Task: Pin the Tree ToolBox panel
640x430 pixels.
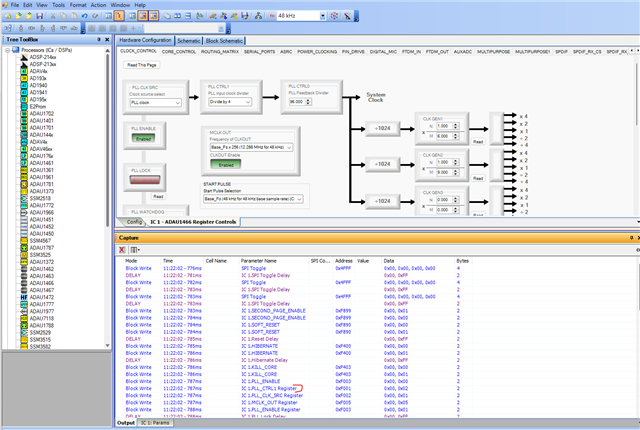Action: tap(99, 40)
